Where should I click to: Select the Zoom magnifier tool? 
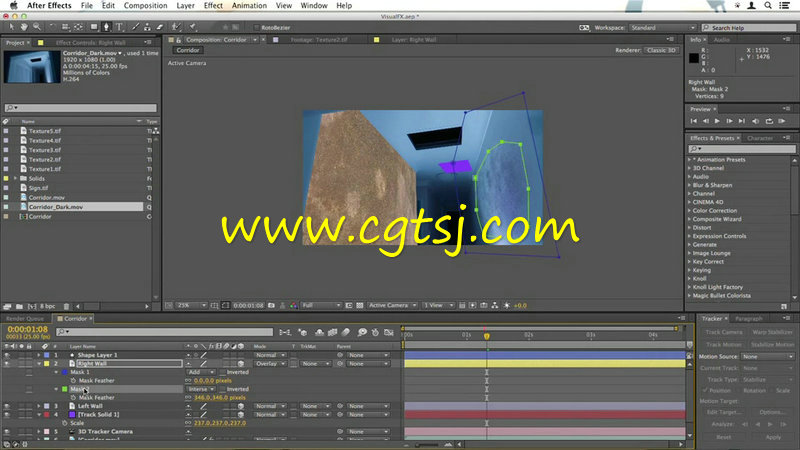(37, 27)
